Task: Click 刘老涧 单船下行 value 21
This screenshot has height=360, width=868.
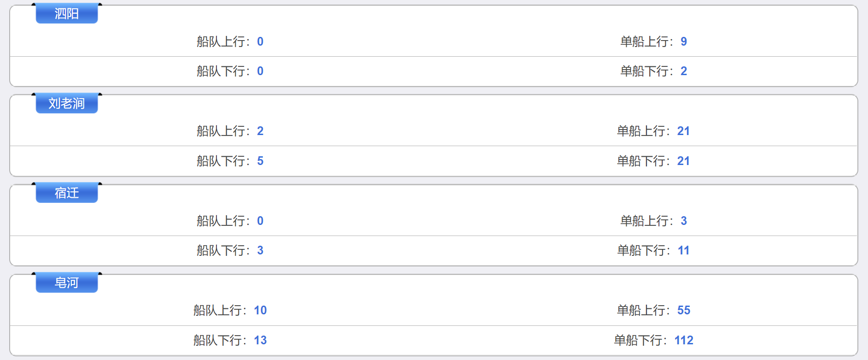Action: (683, 161)
